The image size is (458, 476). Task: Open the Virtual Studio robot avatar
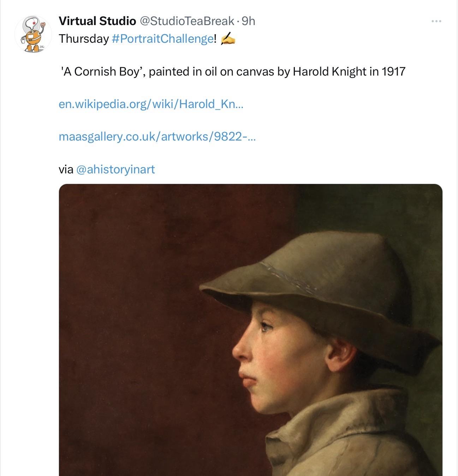[33, 34]
